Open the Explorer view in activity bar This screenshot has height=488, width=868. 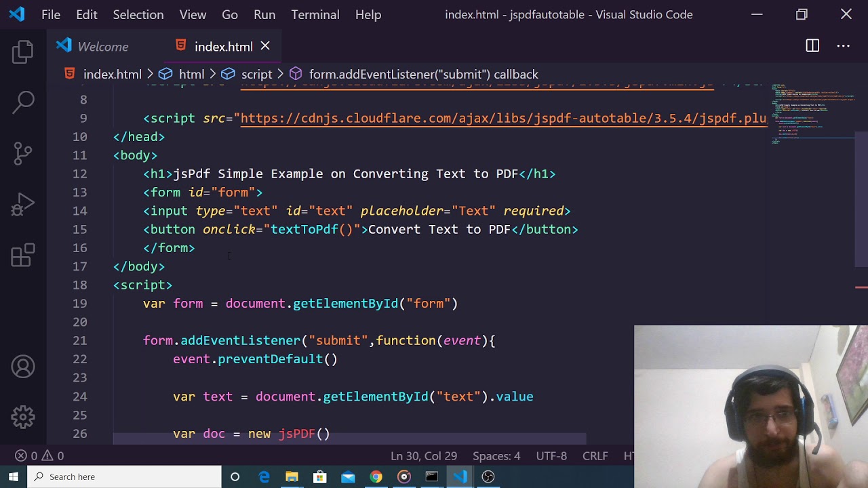click(23, 52)
